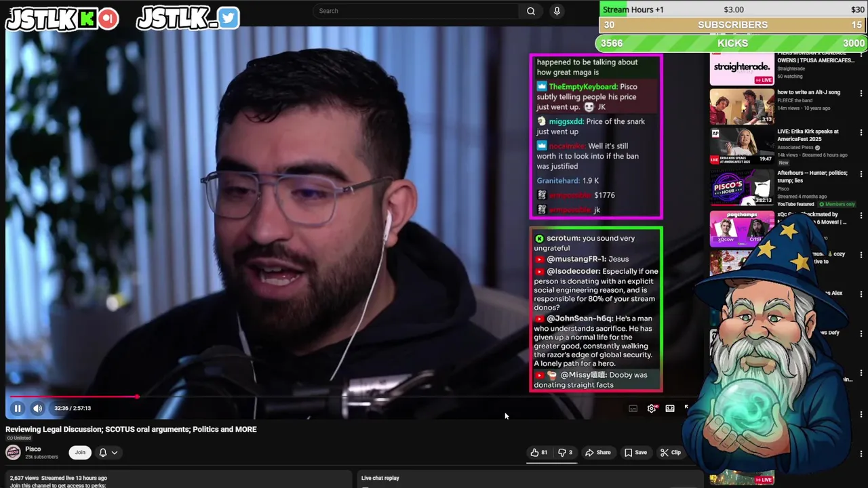This screenshot has height=488, width=868.
Task: Open options menu for Afterhours video
Action: click(x=861, y=174)
